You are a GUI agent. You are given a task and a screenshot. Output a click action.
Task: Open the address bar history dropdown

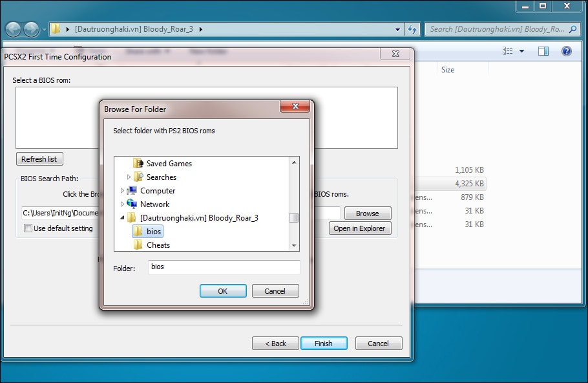(x=397, y=29)
